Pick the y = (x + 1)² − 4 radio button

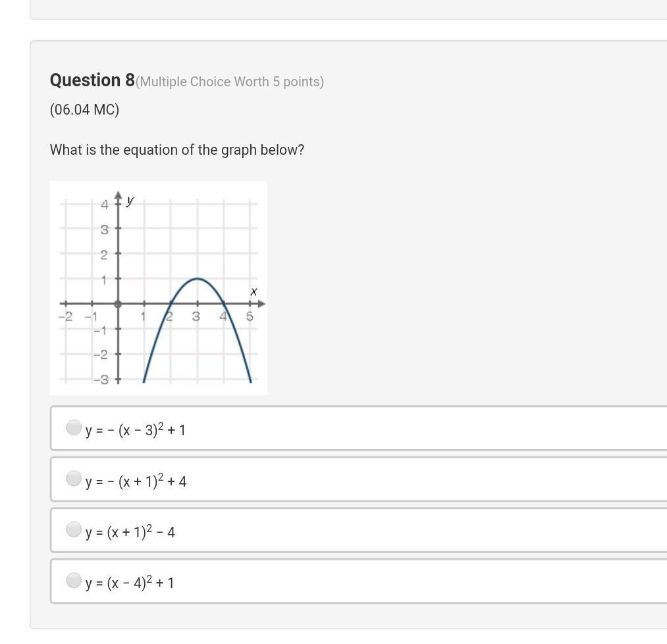74,529
